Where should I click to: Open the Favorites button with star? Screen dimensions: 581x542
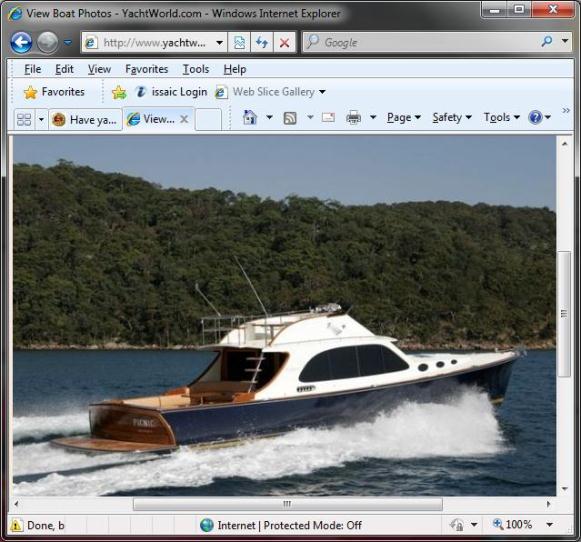54,92
